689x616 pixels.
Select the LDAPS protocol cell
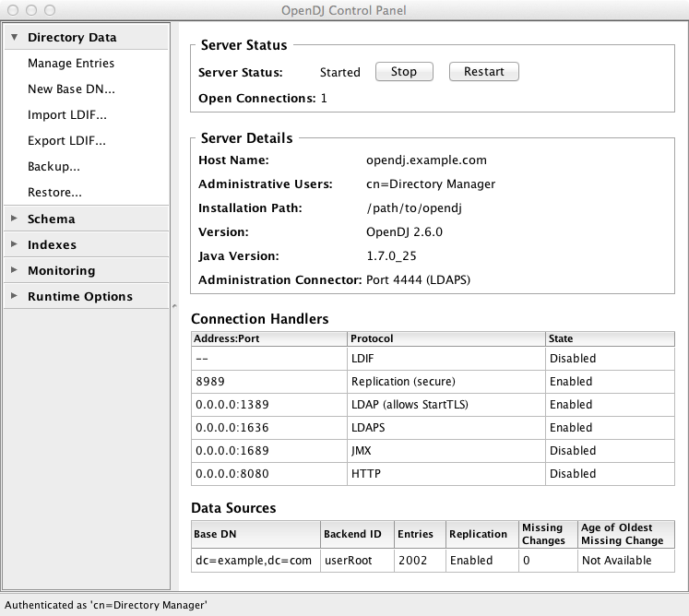tap(446, 428)
